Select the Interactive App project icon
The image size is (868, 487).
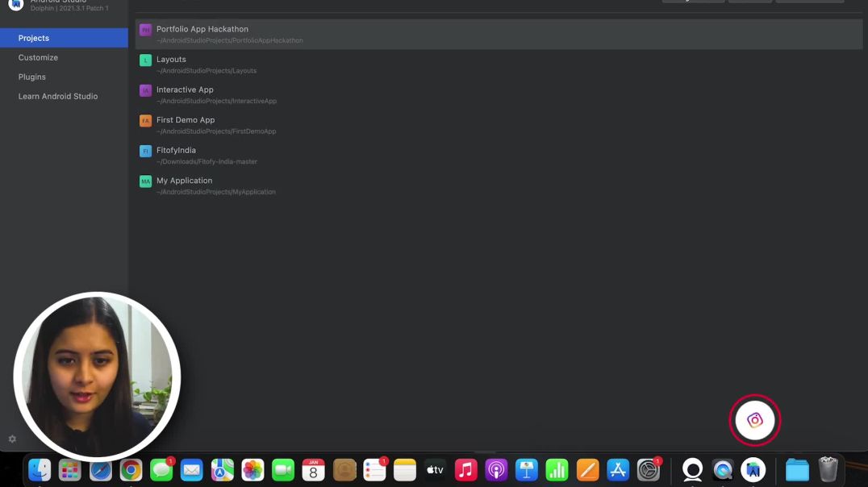click(145, 90)
